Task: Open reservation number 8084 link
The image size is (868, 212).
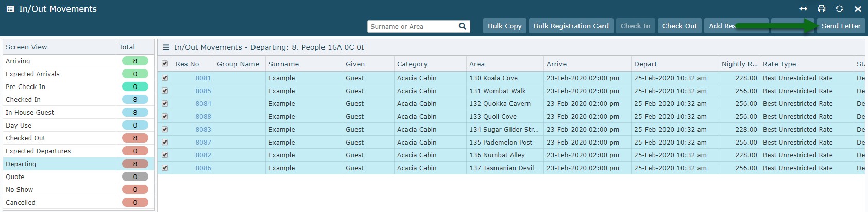Action: pyautogui.click(x=203, y=103)
